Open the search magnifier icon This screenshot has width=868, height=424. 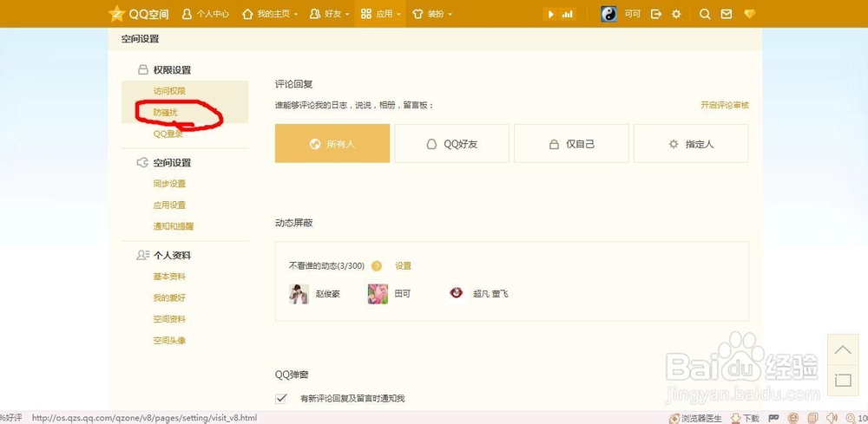(705, 15)
